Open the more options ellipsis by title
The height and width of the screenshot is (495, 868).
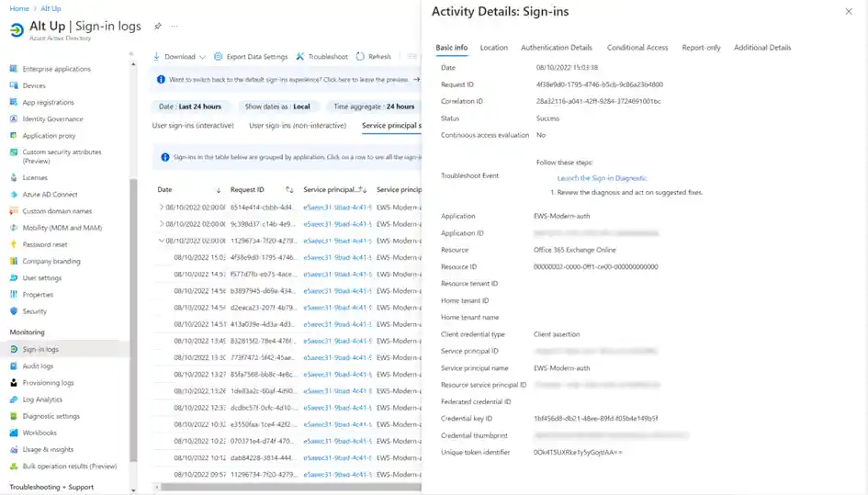pos(175,26)
